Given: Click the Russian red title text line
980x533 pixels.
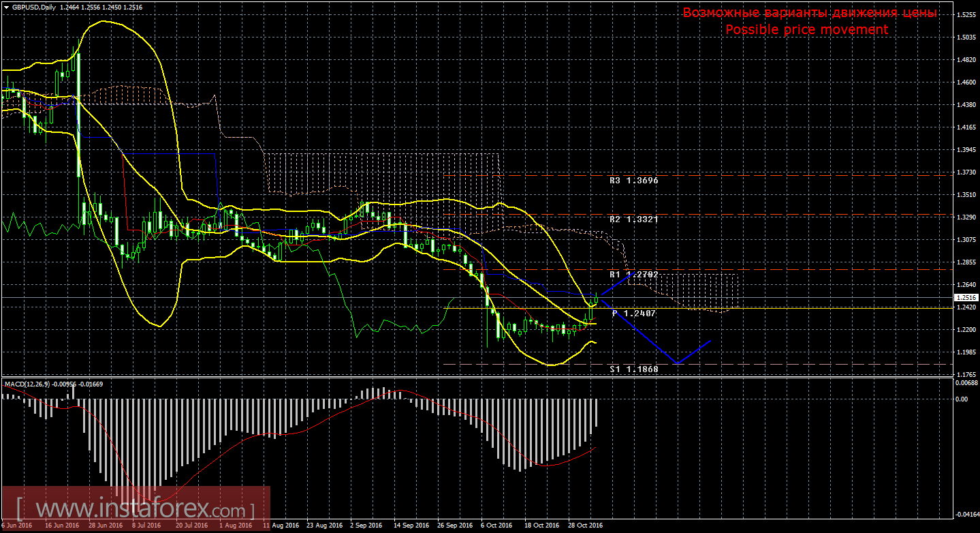Looking at the screenshot, I should tap(810, 13).
